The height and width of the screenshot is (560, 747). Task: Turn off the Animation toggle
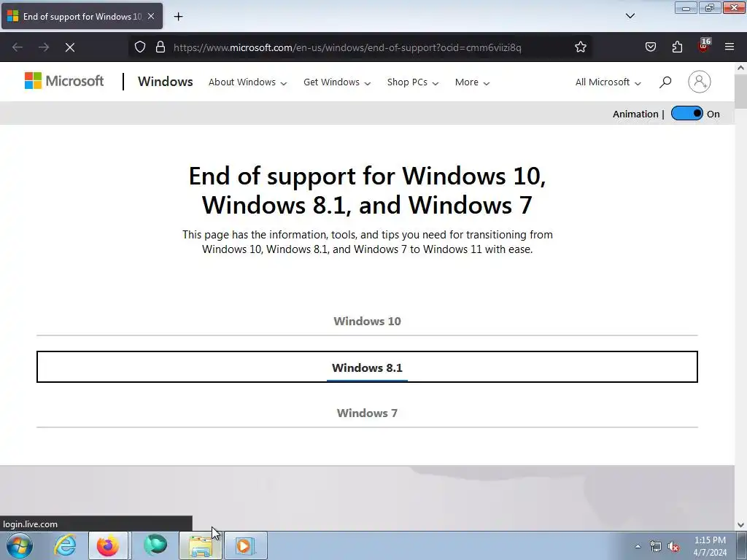(686, 113)
